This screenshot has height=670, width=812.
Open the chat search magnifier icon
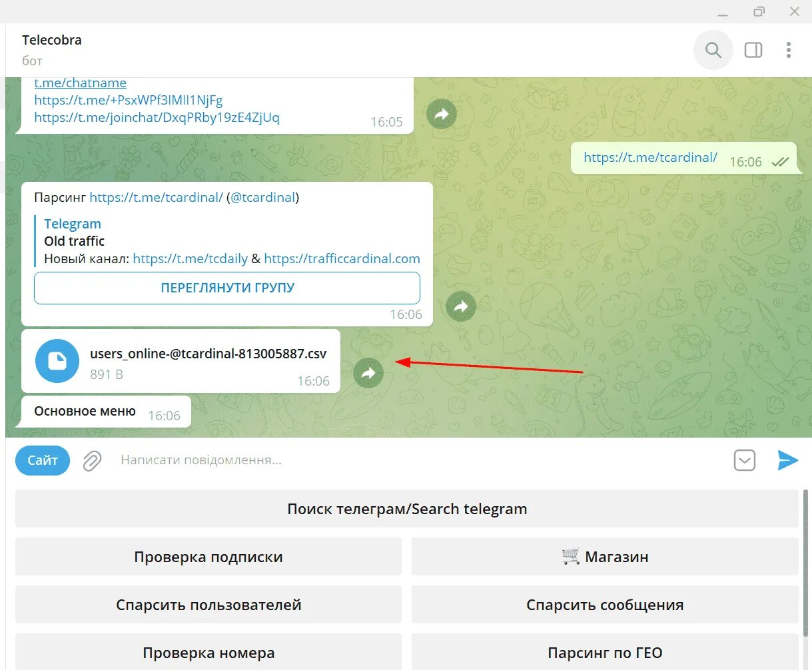coord(713,50)
